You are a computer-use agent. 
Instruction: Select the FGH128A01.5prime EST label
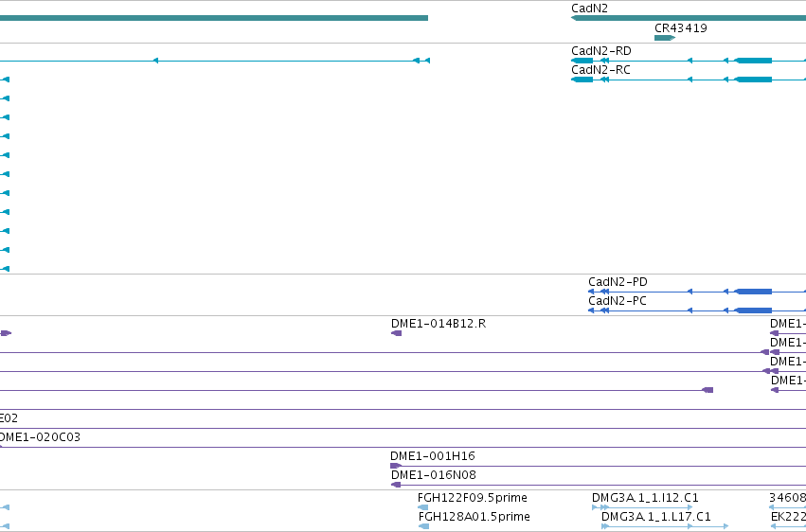(474, 517)
